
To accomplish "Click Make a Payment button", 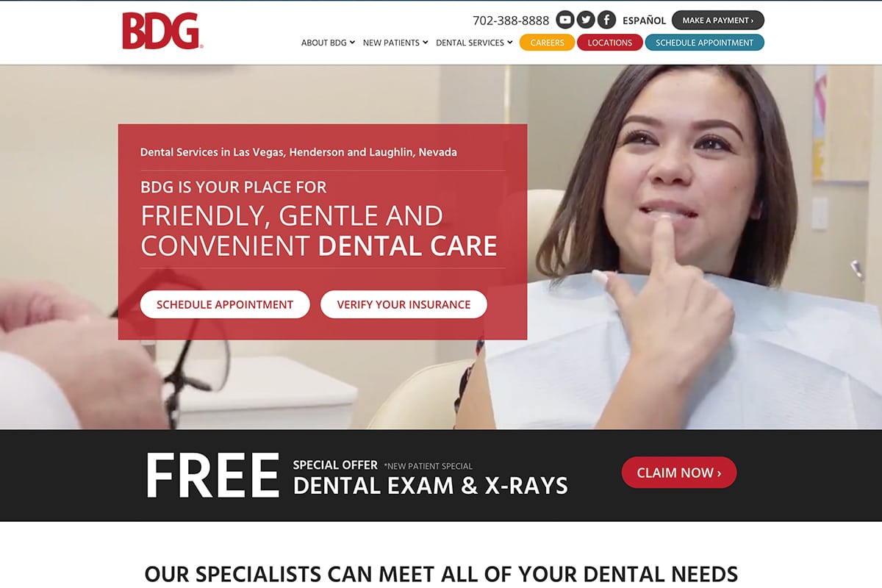I will (x=718, y=20).
